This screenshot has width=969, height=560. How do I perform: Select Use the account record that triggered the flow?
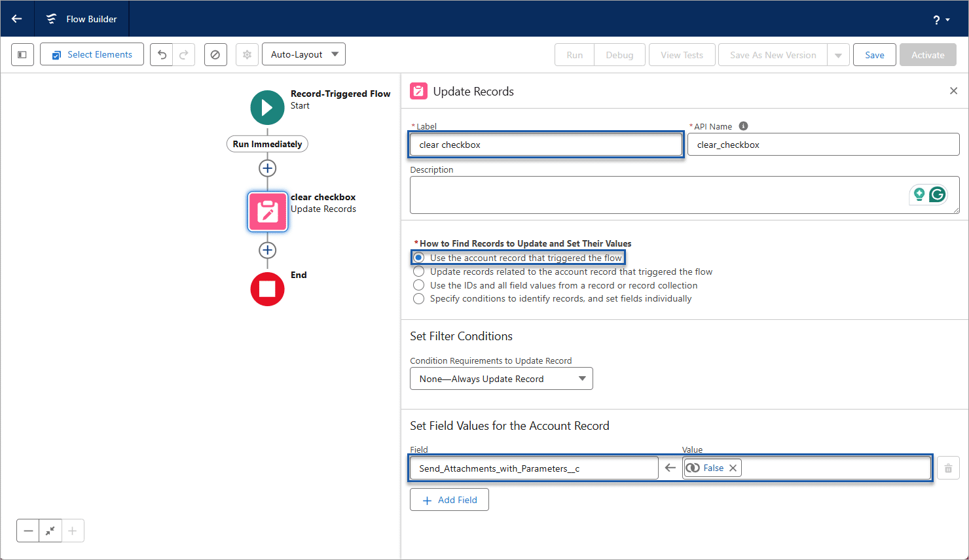click(x=419, y=258)
